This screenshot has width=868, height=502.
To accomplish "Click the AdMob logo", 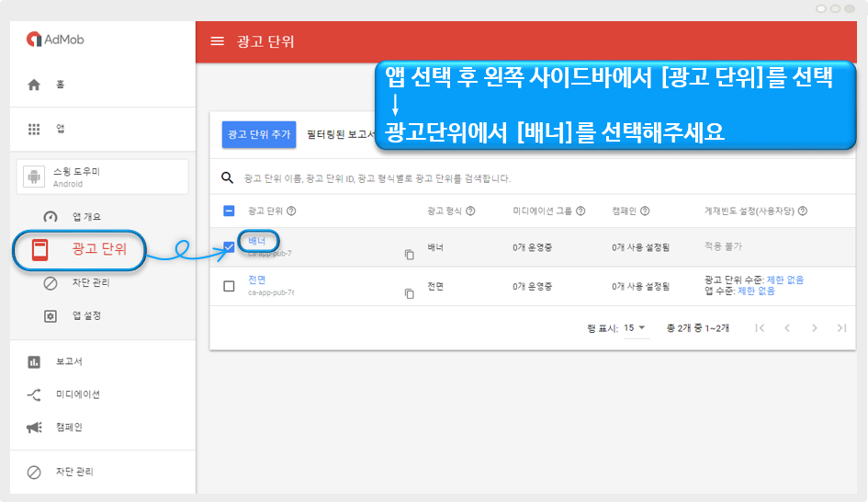I will (55, 40).
